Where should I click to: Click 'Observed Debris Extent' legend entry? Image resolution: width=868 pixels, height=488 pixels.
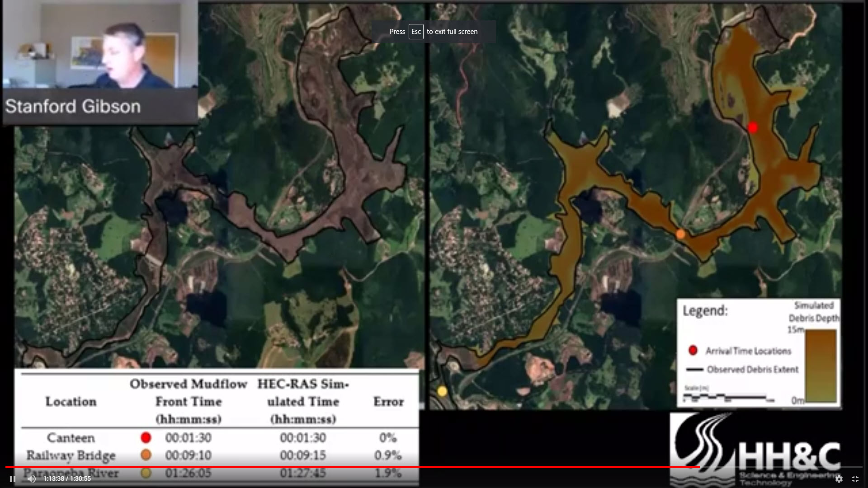tap(753, 369)
